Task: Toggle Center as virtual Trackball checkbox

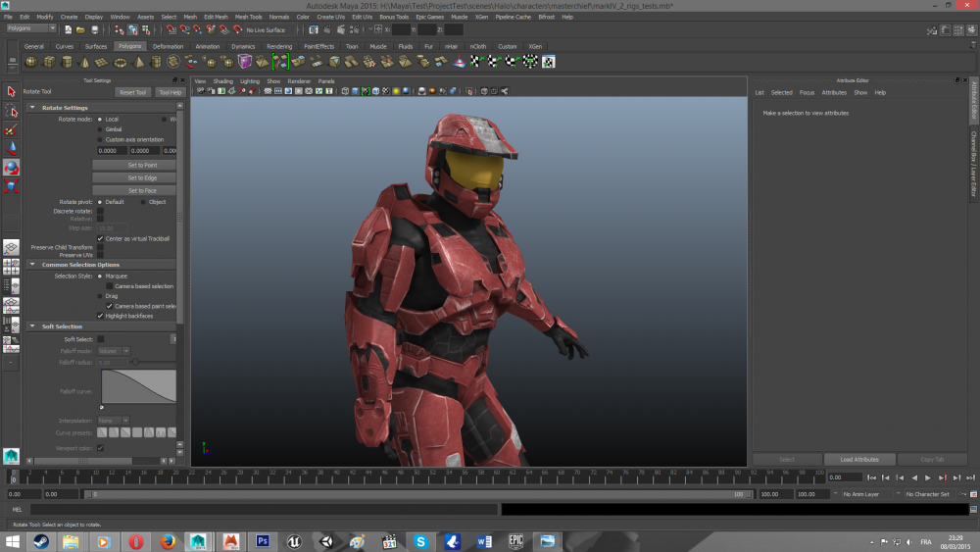Action: pyautogui.click(x=100, y=238)
